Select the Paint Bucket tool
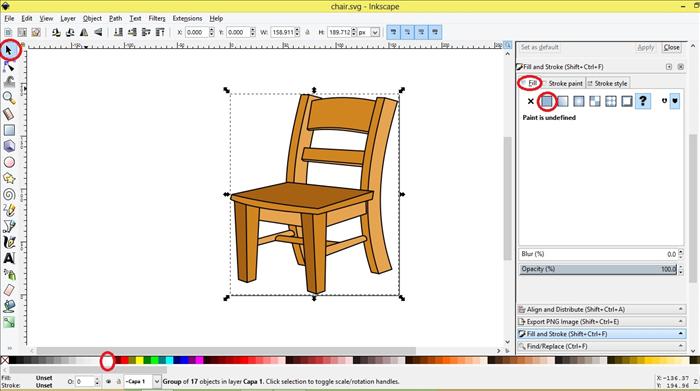The width and height of the screenshot is (700, 391). coord(9,306)
